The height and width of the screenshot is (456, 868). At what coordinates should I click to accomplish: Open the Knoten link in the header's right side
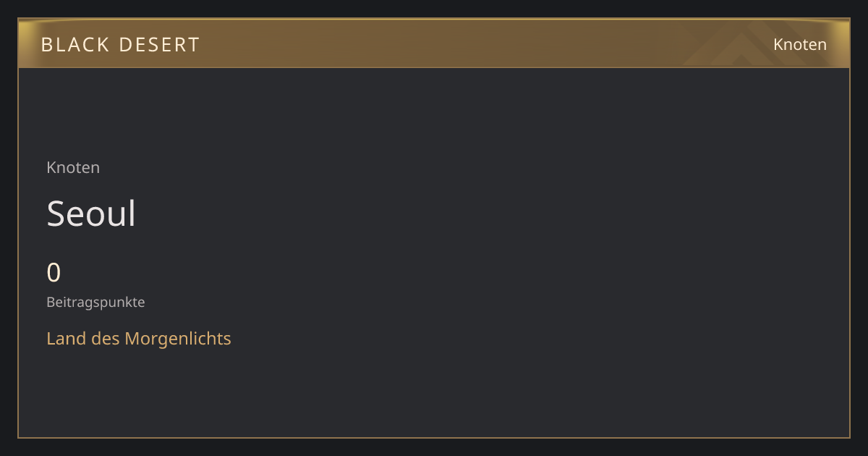pos(800,44)
